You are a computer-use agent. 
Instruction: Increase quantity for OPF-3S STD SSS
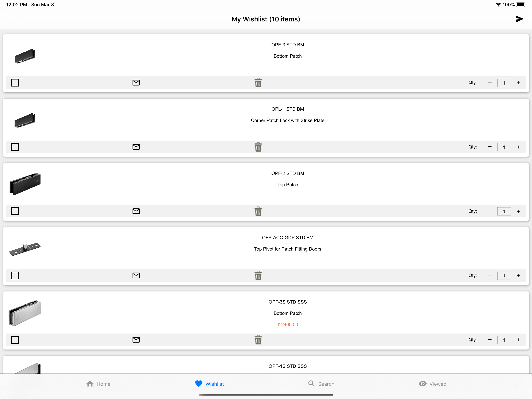point(518,340)
